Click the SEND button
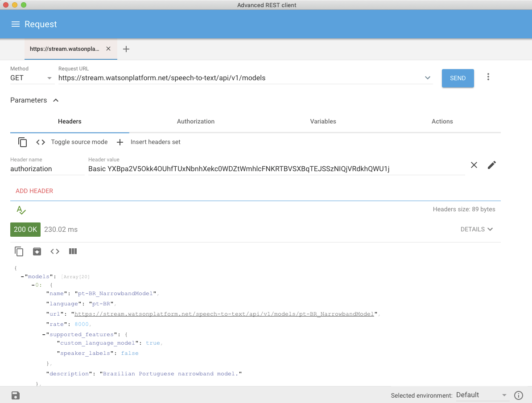This screenshot has width=532, height=403. 458,78
